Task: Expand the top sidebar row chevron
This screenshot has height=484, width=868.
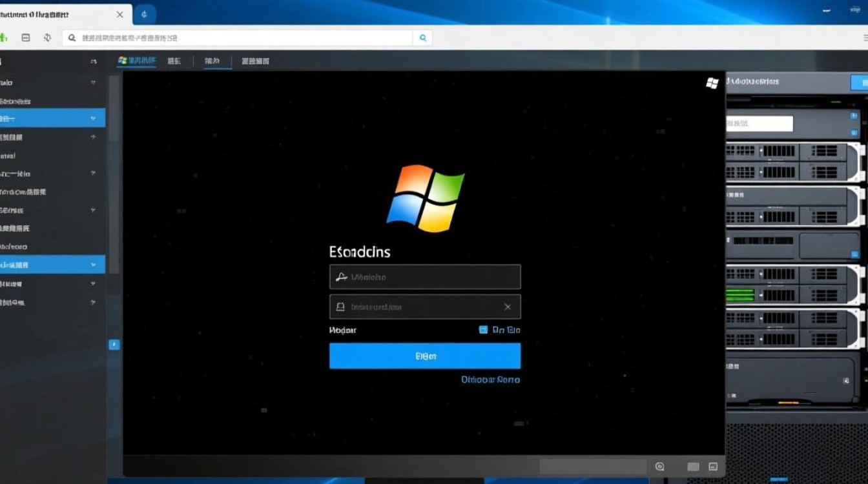Action: [x=94, y=62]
